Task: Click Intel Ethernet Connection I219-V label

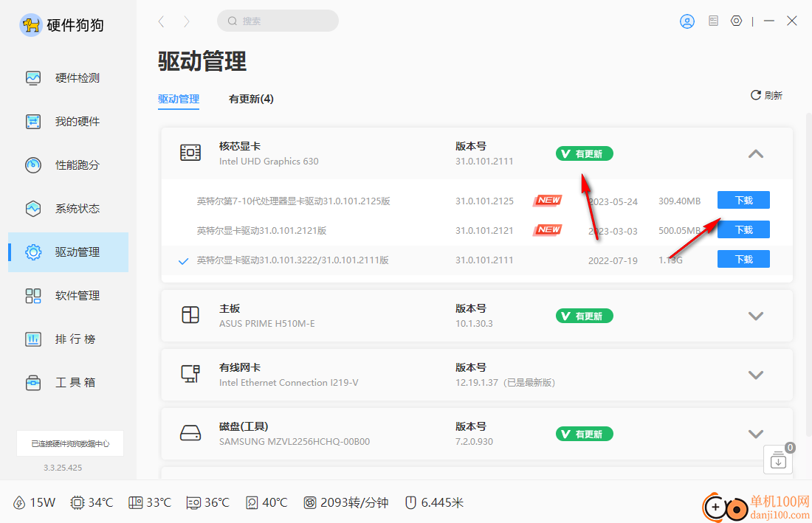Action: coord(289,383)
